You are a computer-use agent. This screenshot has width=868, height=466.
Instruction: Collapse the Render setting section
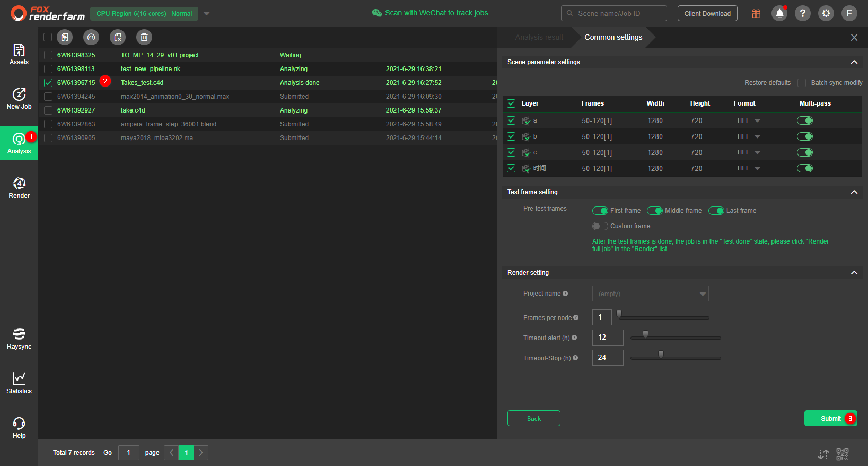point(854,273)
